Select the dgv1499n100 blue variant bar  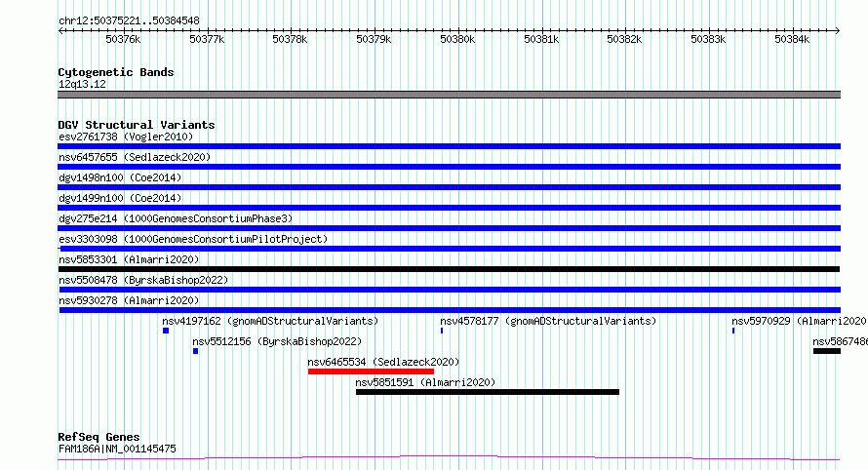click(449, 208)
